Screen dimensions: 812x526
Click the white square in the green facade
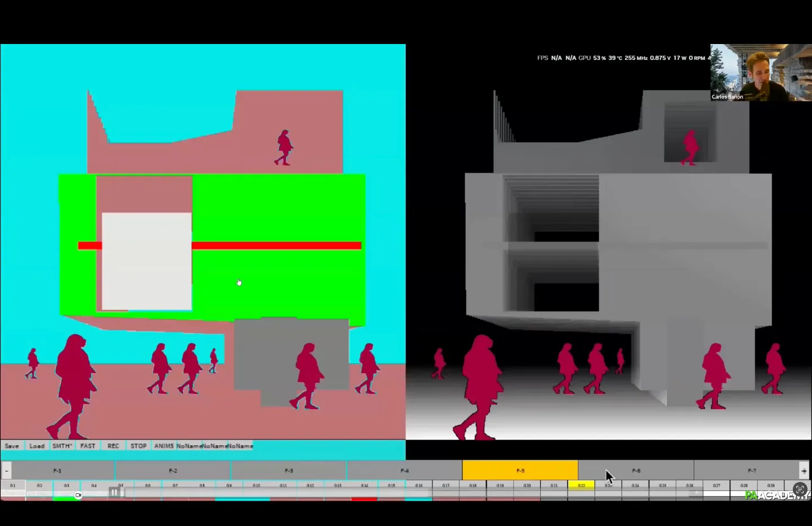point(147,261)
